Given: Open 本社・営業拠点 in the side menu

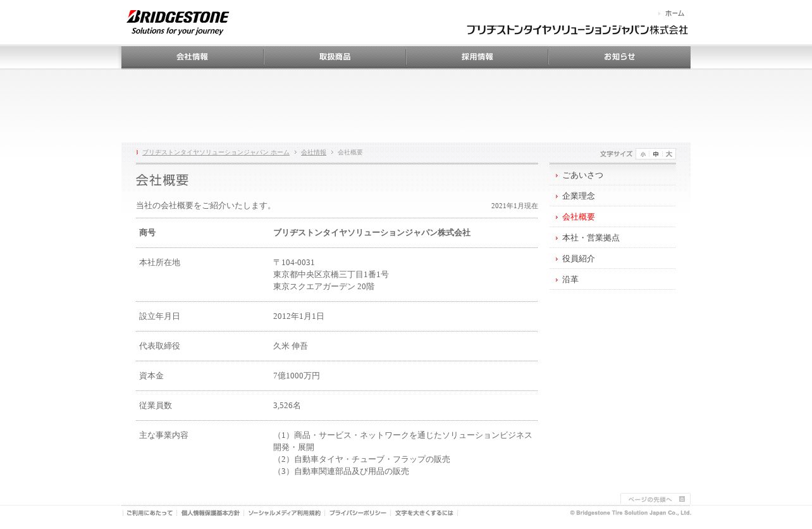Looking at the screenshot, I should click(612, 238).
